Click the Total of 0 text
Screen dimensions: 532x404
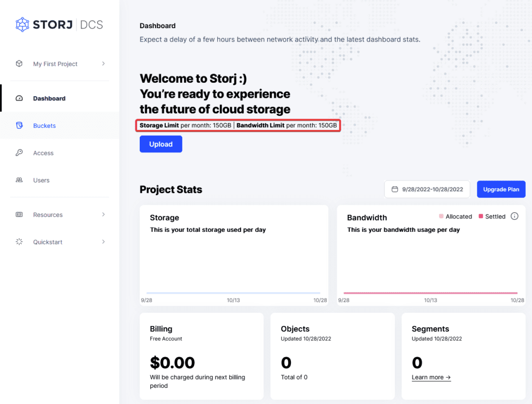294,377
